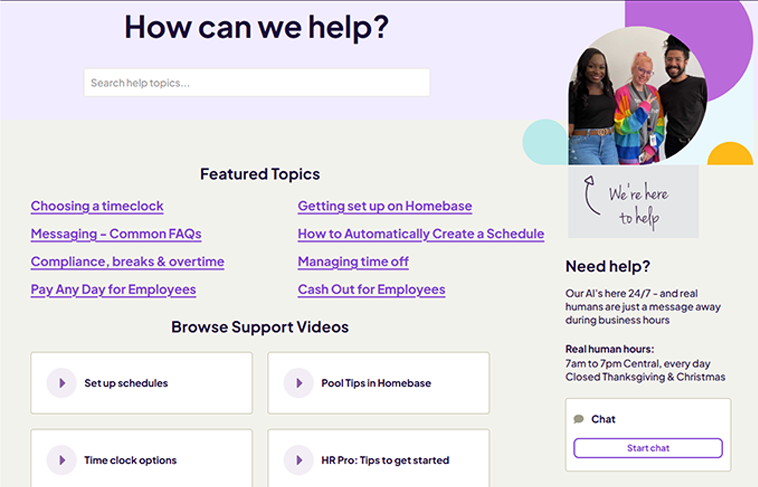Screen dimensions: 758x487
Task: Click the "Featured Topics" heading
Action: 260,174
